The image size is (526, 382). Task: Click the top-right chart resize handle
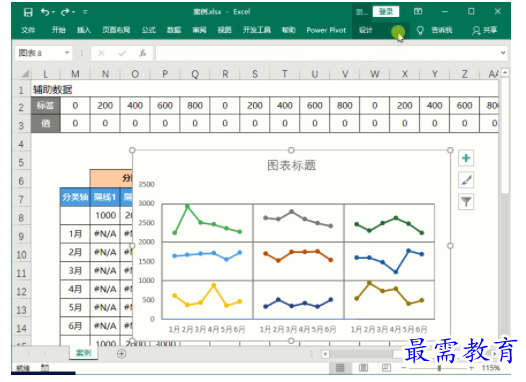(x=450, y=150)
